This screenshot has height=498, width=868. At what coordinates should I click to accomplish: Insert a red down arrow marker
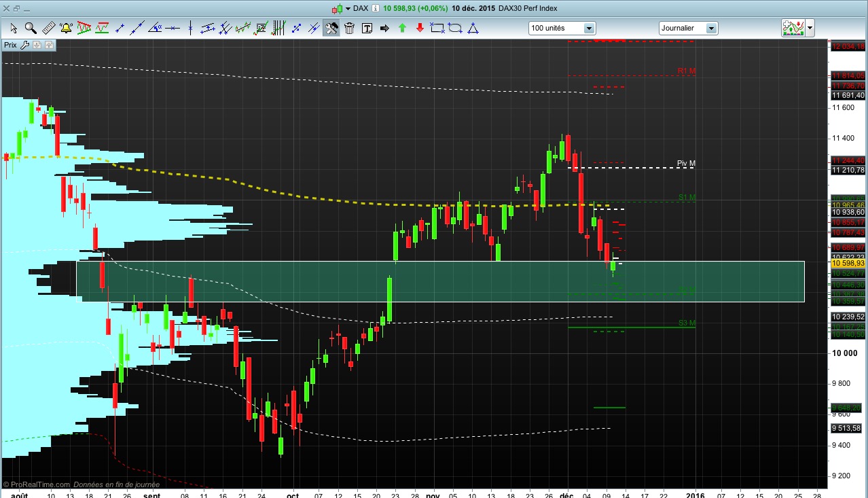pos(420,28)
